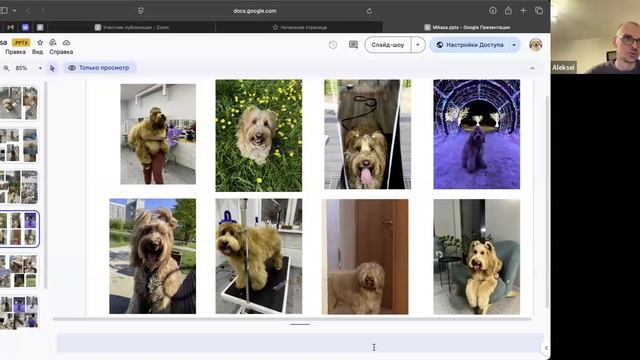This screenshot has width=640, height=360.
Task: Select the cursor pointer tool
Action: 52,68
